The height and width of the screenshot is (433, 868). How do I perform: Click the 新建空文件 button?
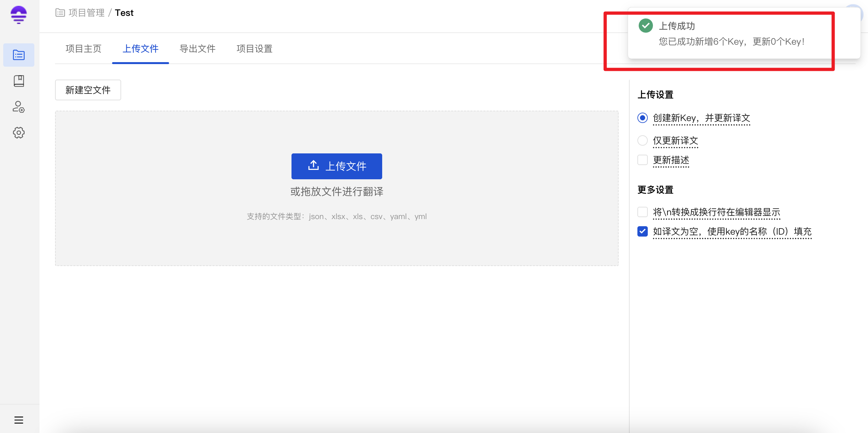(88, 90)
